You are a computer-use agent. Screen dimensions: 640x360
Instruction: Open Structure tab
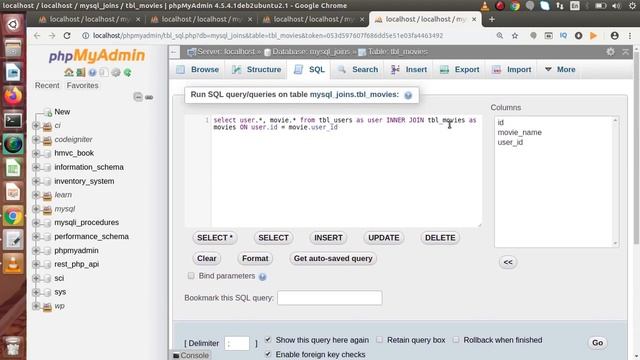[256, 69]
